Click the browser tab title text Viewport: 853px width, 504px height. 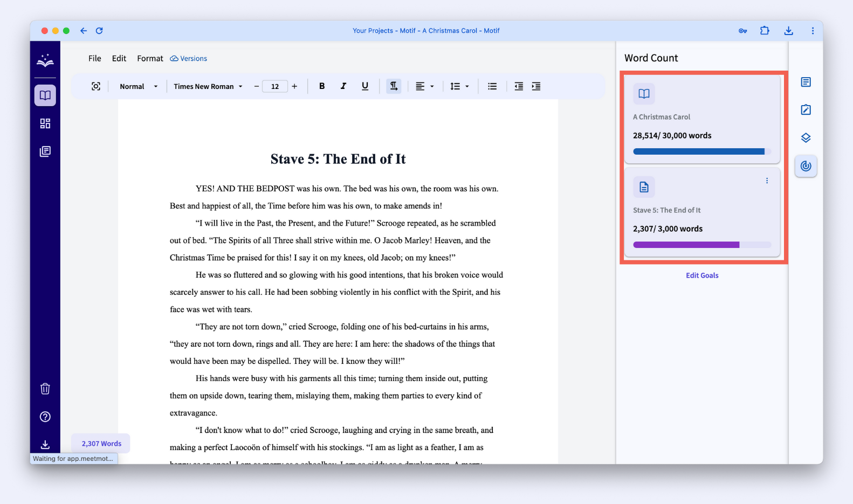coord(426,31)
